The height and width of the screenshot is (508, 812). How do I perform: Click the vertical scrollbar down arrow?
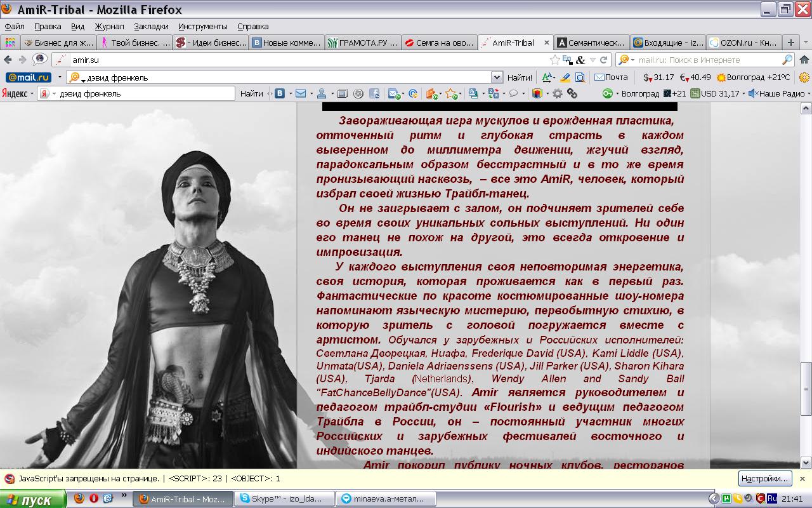806,464
